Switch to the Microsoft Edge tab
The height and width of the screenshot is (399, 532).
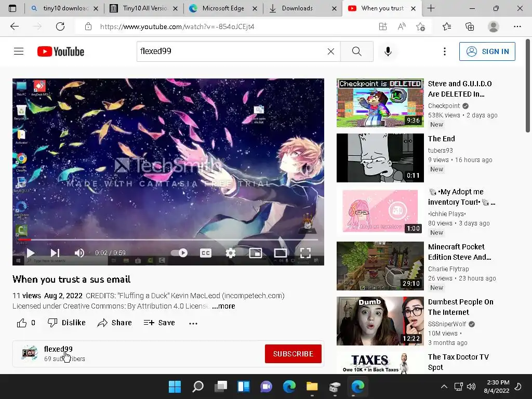223,8
